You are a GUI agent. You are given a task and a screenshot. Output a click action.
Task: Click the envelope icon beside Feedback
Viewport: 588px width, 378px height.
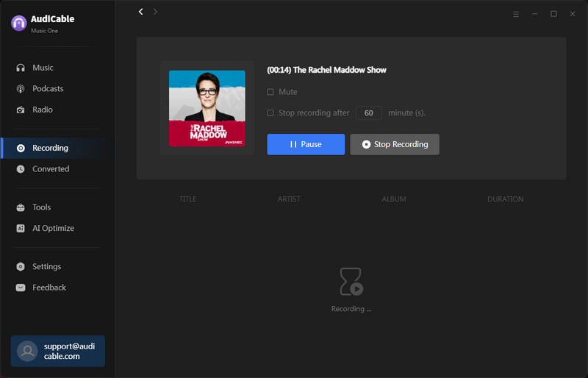[x=21, y=288]
